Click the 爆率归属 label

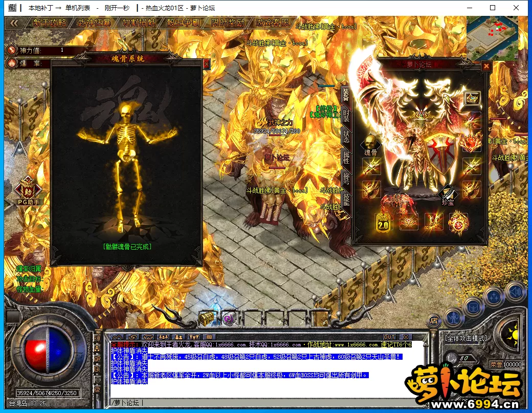[x=30, y=269]
